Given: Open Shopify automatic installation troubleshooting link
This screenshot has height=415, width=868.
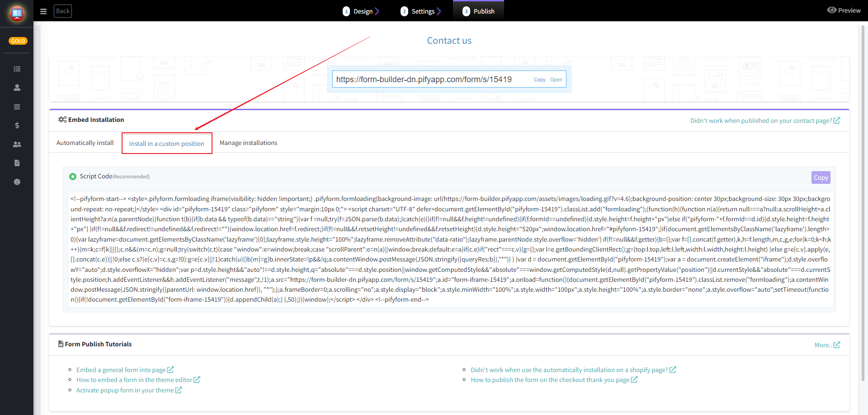Looking at the screenshot, I should [x=573, y=370].
